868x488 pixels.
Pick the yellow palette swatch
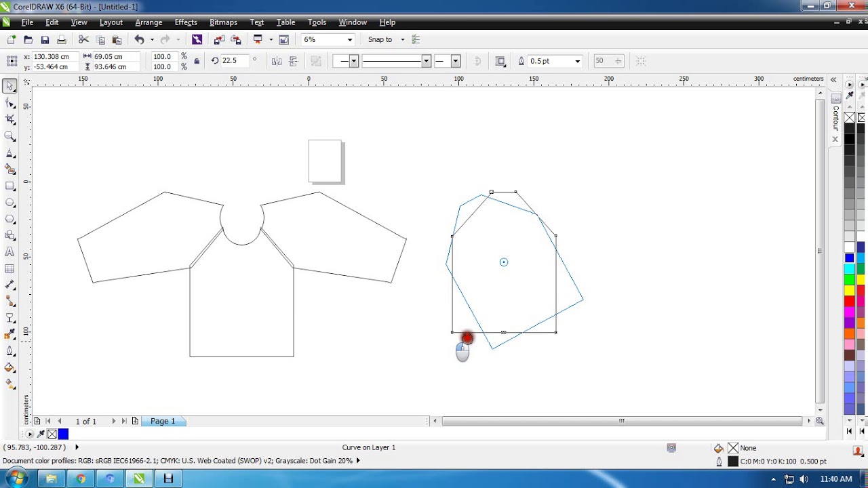(x=849, y=290)
